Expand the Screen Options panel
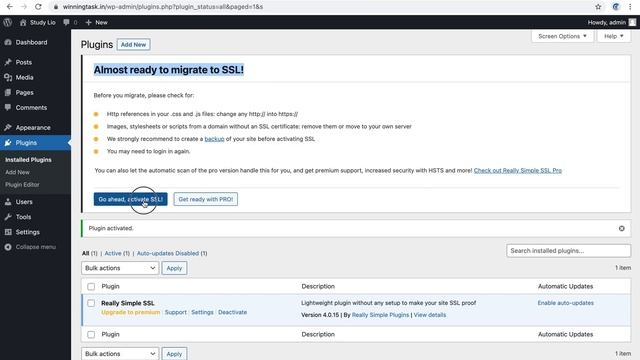 (x=562, y=36)
